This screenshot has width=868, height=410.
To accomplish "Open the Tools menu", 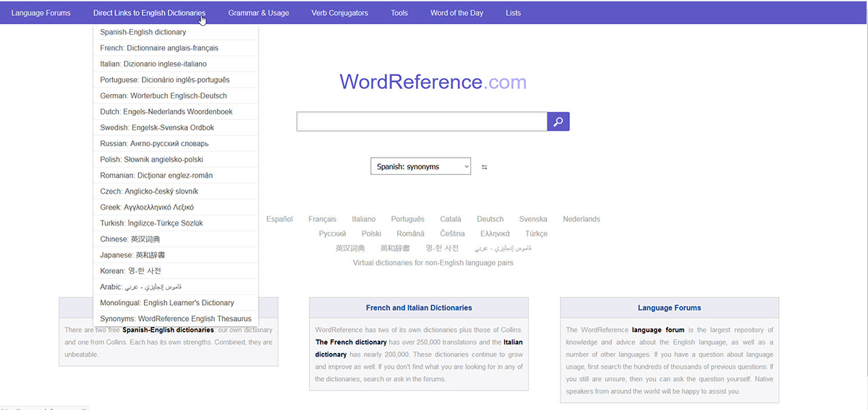I will tap(399, 13).
